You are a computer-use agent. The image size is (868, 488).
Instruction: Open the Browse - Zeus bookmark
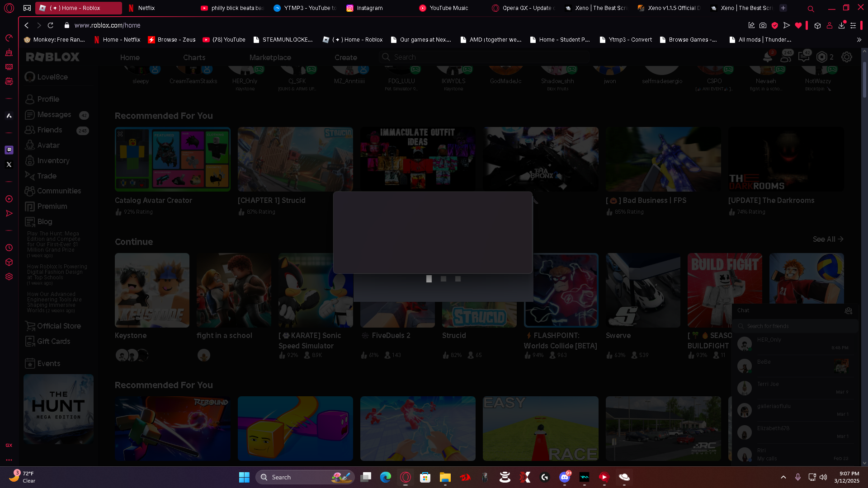172,40
